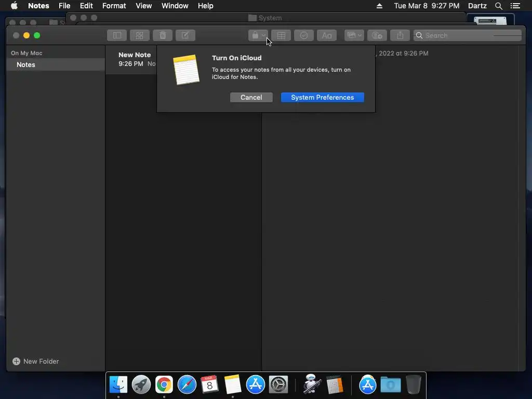
Task: Open Launchpad rocket icon in Dock
Action: [141, 384]
